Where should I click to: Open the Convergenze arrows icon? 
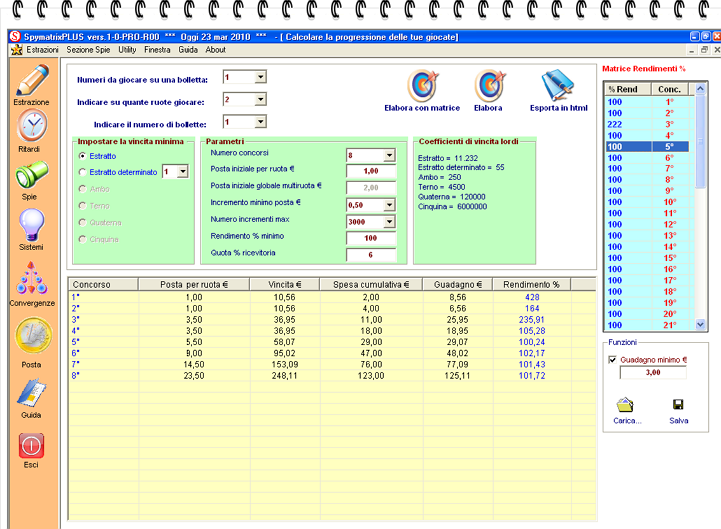[x=32, y=278]
